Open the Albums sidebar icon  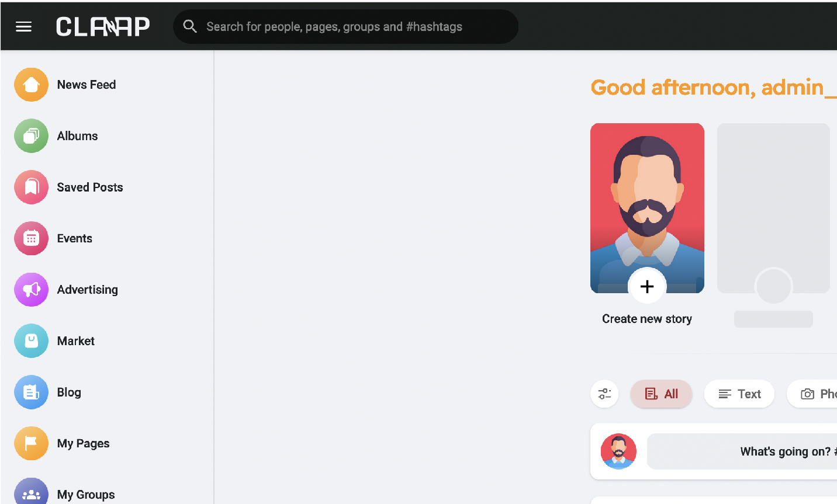[x=31, y=136]
